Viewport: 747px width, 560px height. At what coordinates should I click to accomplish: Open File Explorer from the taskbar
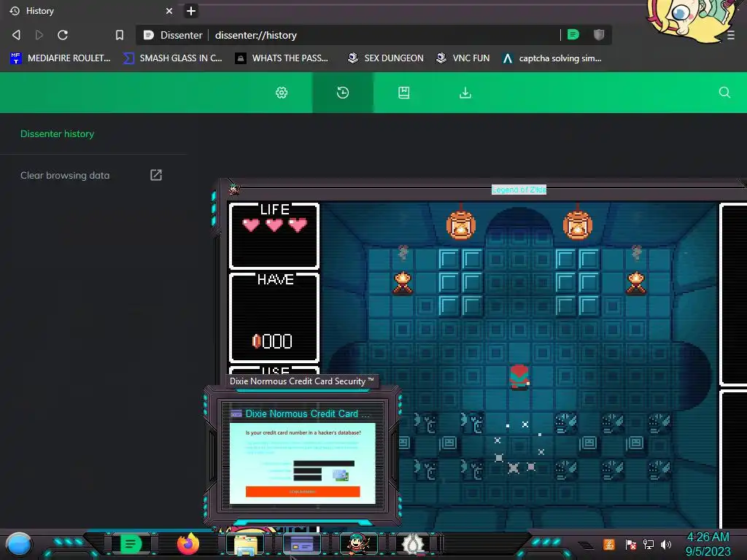(x=245, y=544)
